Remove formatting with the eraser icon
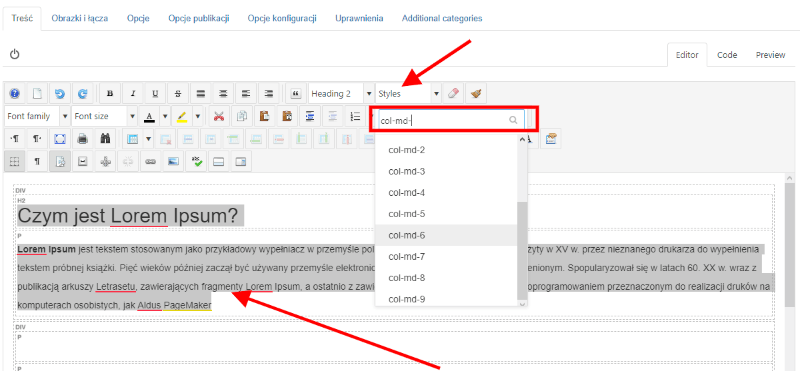 click(453, 94)
